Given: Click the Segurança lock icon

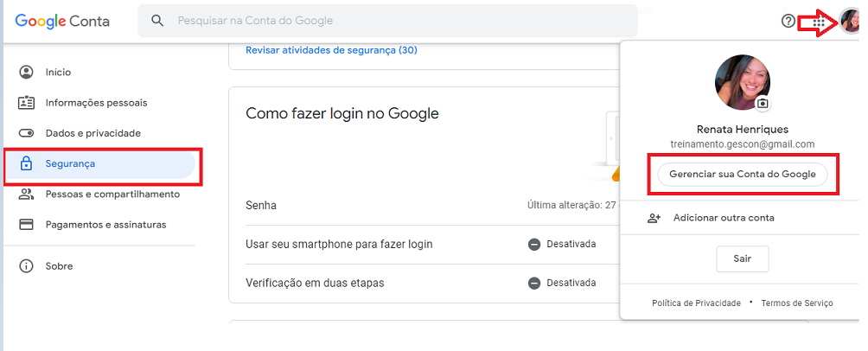Looking at the screenshot, I should (x=26, y=164).
